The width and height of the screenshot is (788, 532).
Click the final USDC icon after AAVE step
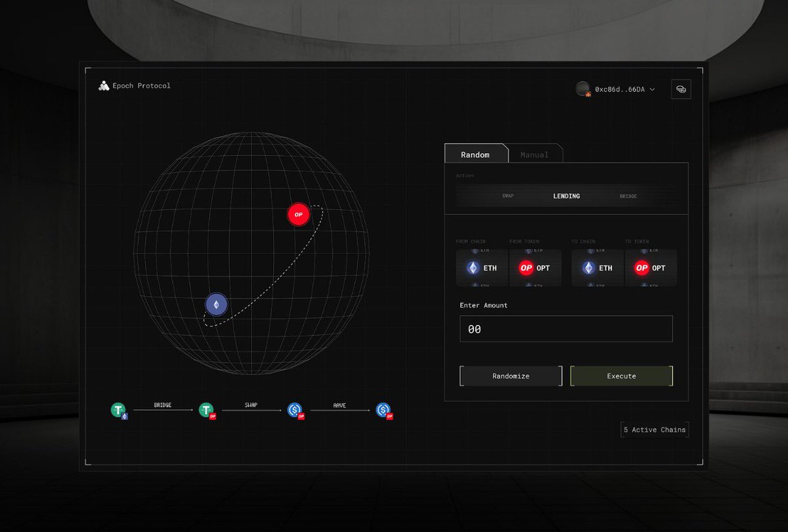click(384, 411)
